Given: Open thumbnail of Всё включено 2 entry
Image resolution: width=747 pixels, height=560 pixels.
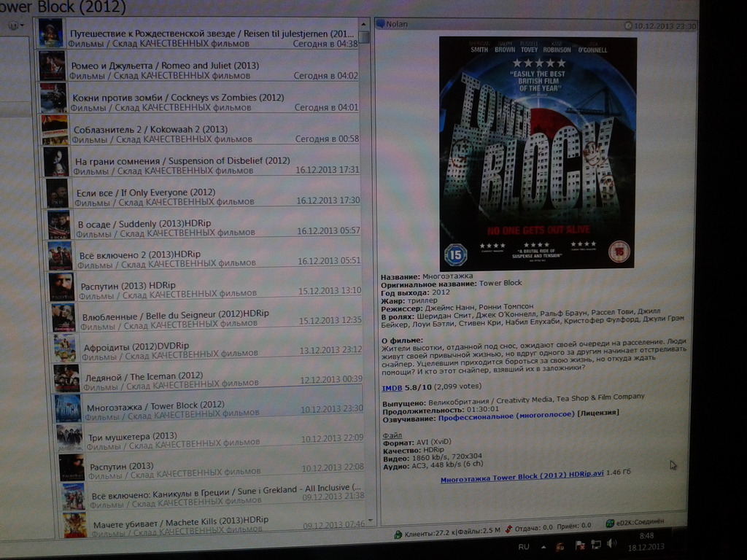Looking at the screenshot, I should click(x=61, y=256).
